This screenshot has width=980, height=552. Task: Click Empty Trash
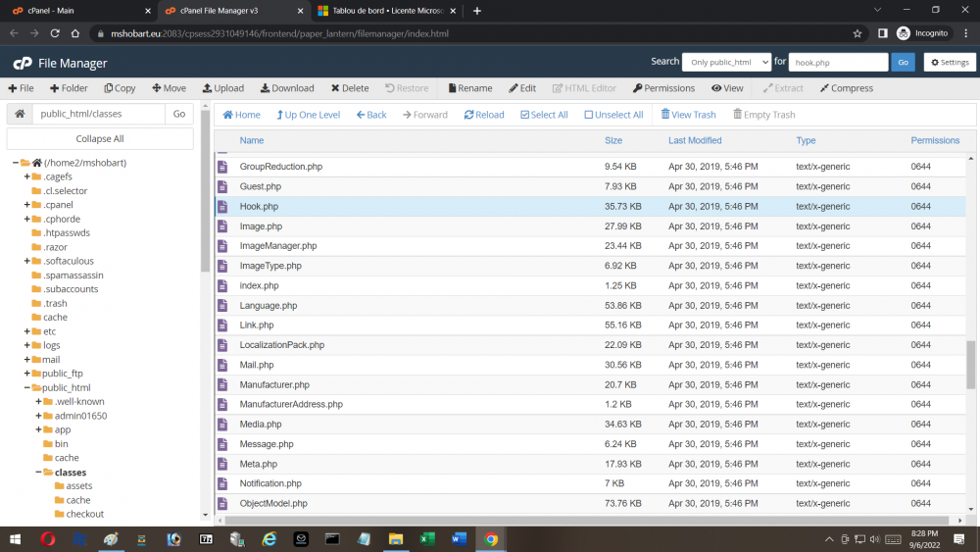pos(763,115)
